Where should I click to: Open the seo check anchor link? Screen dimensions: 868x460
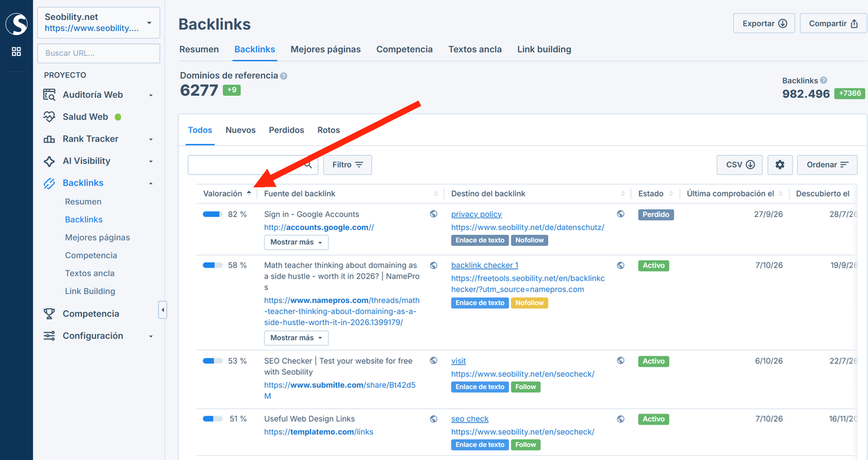click(470, 419)
